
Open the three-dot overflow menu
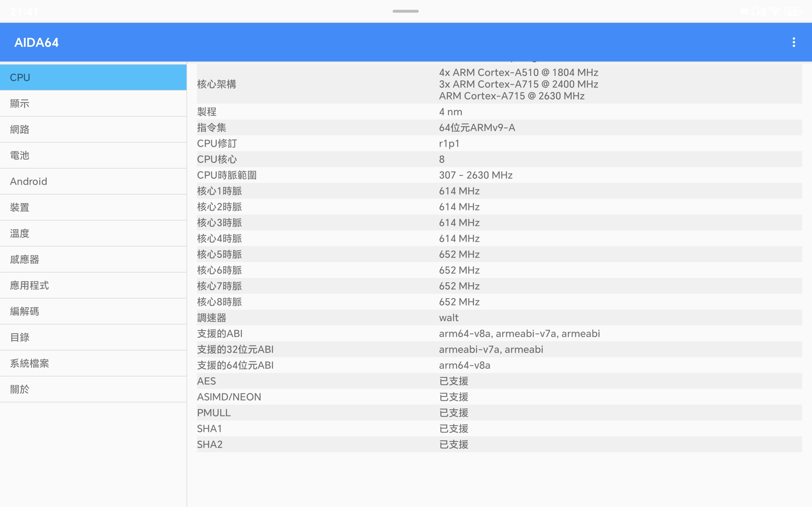point(794,42)
